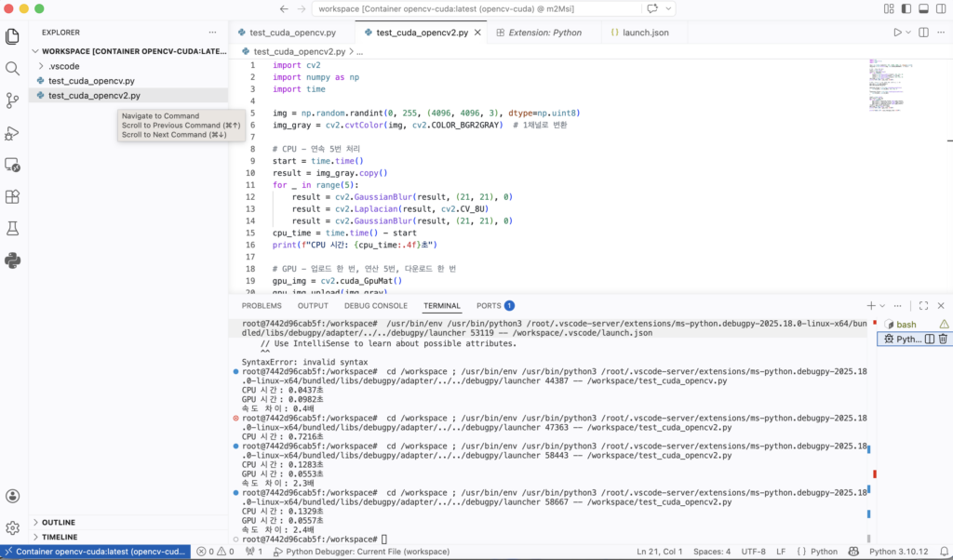
Task: Kill the Python terminal with trash icon
Action: pyautogui.click(x=943, y=340)
